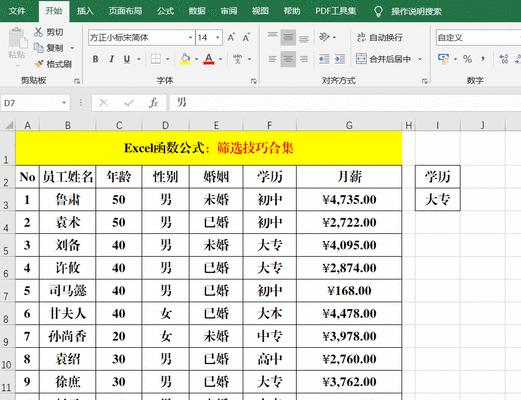Click the formula bar input
The width and height of the screenshot is (521, 400).
point(345,103)
